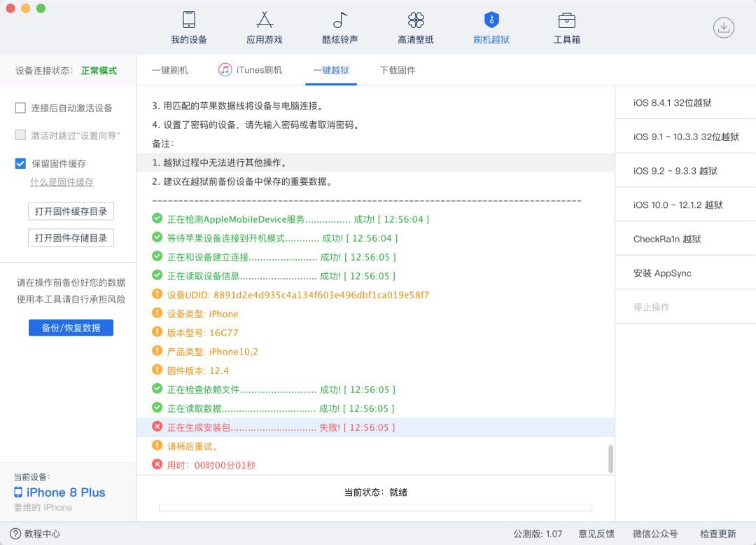Image resolution: width=756 pixels, height=545 pixels.
Task: Click red icon beside 用时 row
Action: click(x=157, y=464)
